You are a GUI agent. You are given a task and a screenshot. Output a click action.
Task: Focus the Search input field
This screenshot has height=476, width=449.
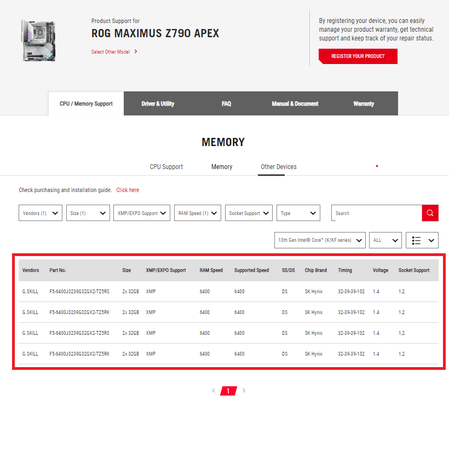[x=377, y=213]
